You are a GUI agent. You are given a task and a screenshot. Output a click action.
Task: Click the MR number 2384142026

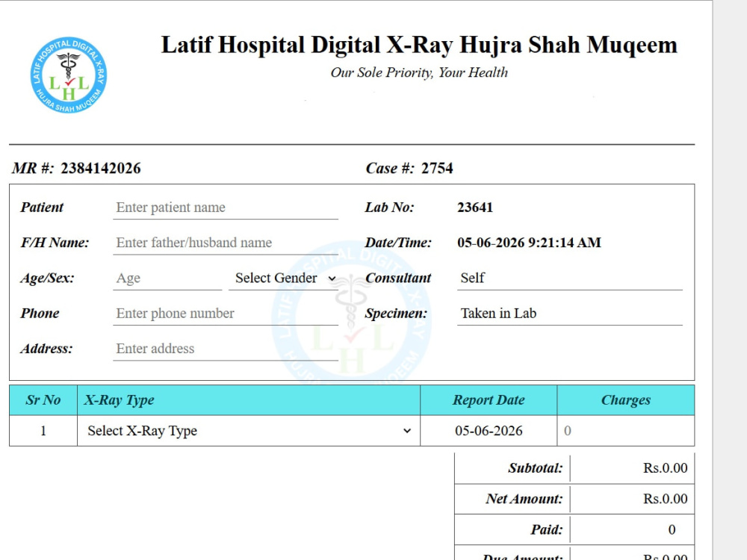pyautogui.click(x=101, y=168)
